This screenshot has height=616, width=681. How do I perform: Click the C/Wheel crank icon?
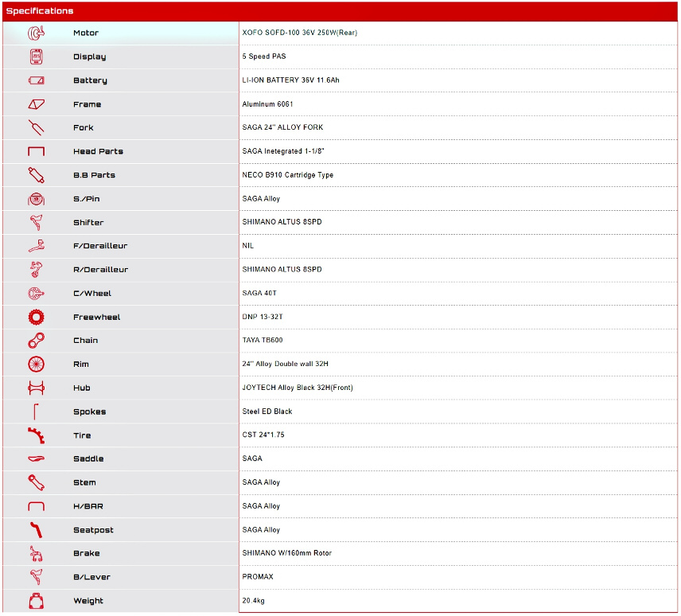[x=36, y=294]
